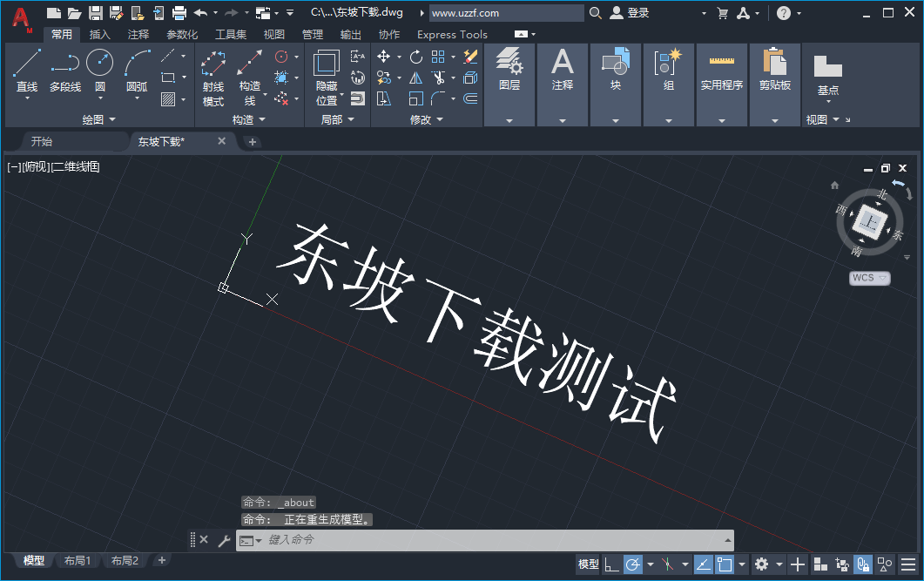Open the 注释 Annotation panel button
This screenshot has height=581, width=924.
click(563, 84)
